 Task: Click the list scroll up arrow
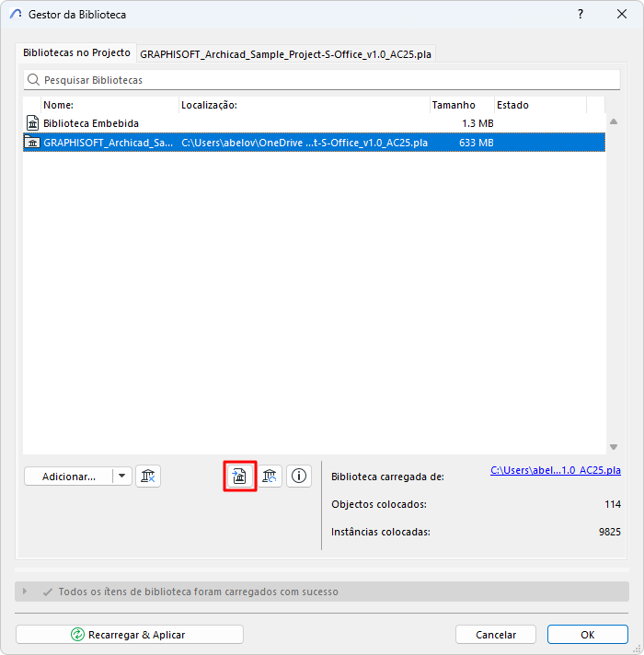(x=614, y=121)
